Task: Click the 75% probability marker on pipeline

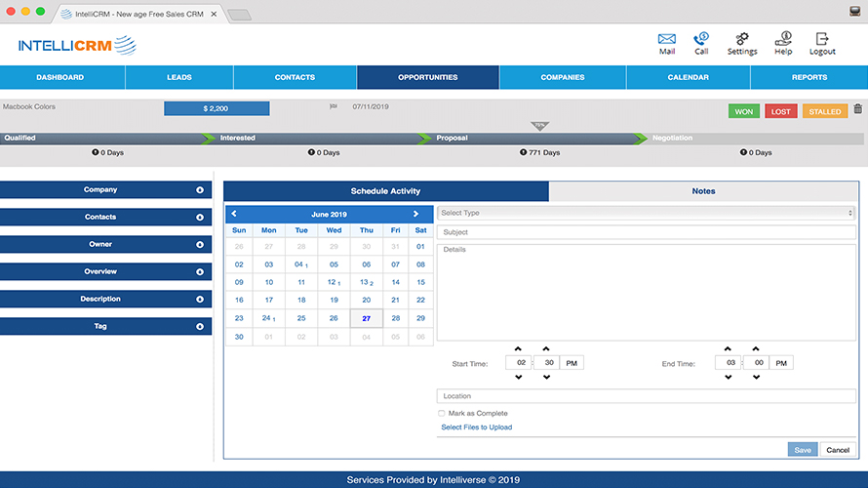Action: tap(539, 126)
